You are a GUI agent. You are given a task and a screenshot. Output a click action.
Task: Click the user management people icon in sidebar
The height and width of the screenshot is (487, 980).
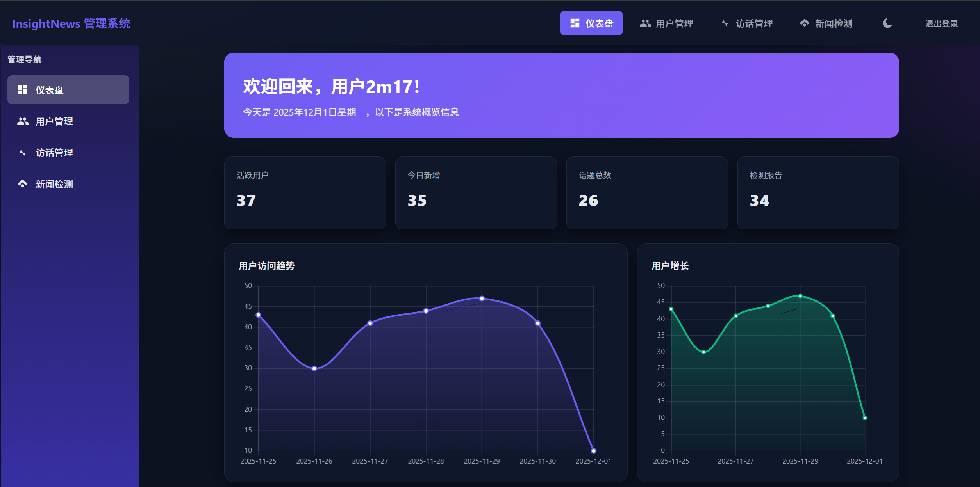pos(23,121)
